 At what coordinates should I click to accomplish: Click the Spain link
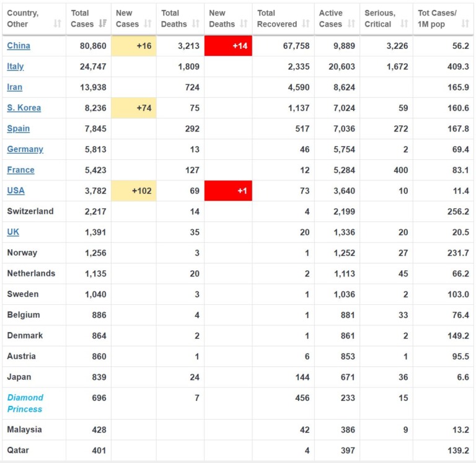tap(18, 129)
